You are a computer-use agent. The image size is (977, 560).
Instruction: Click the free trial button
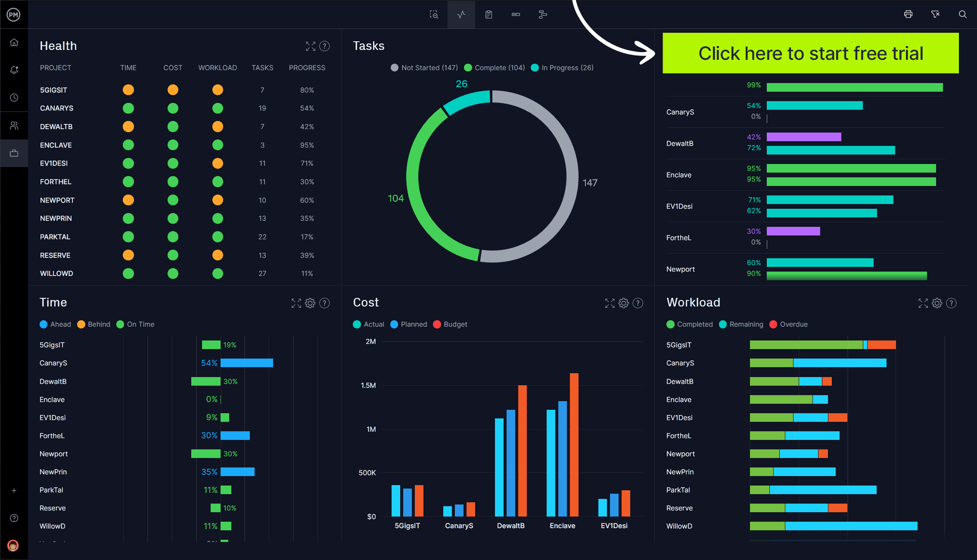click(811, 53)
